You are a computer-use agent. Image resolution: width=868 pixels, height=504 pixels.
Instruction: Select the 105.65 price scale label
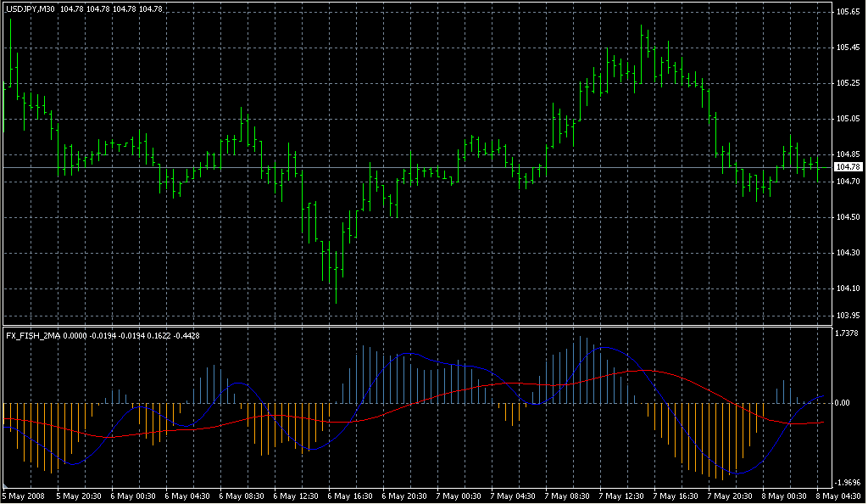click(849, 12)
